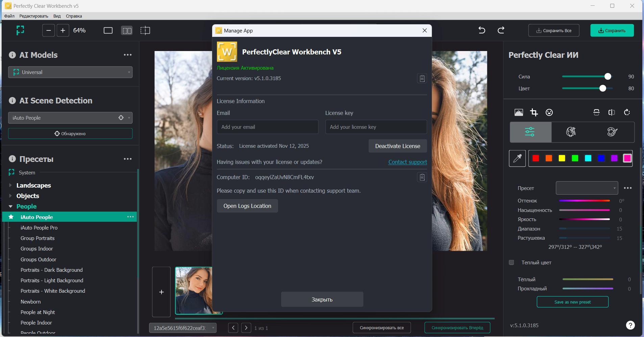Close the Manage App dialog with X
This screenshot has height=337, width=644.
[425, 30]
